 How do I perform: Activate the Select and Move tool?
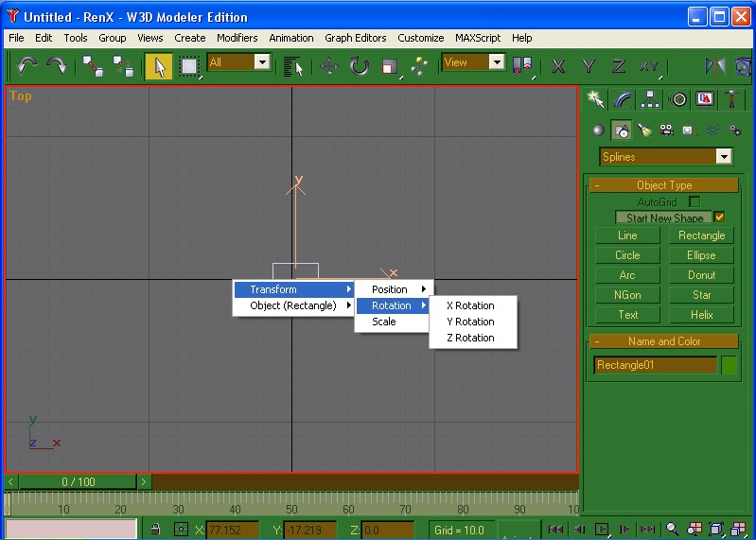coord(329,65)
